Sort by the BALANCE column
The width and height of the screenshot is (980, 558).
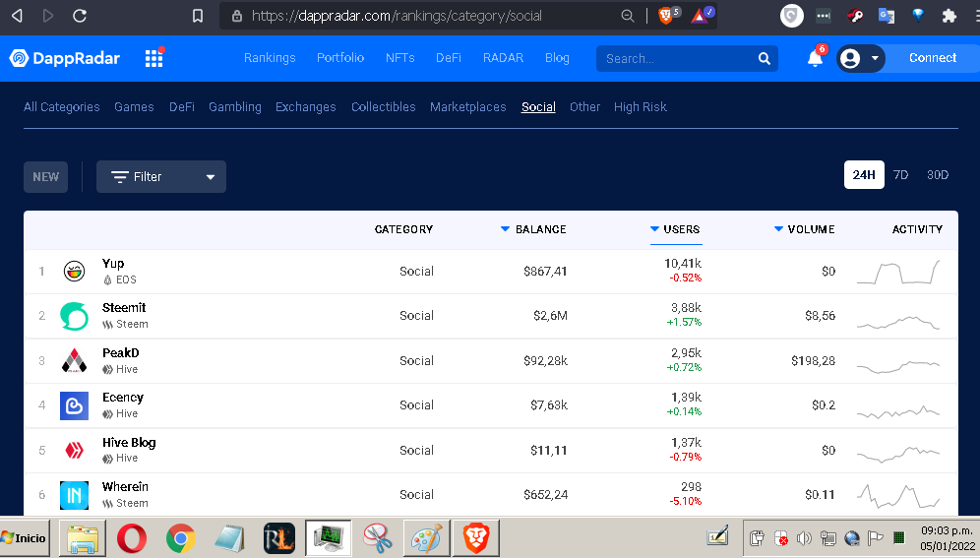coord(533,229)
